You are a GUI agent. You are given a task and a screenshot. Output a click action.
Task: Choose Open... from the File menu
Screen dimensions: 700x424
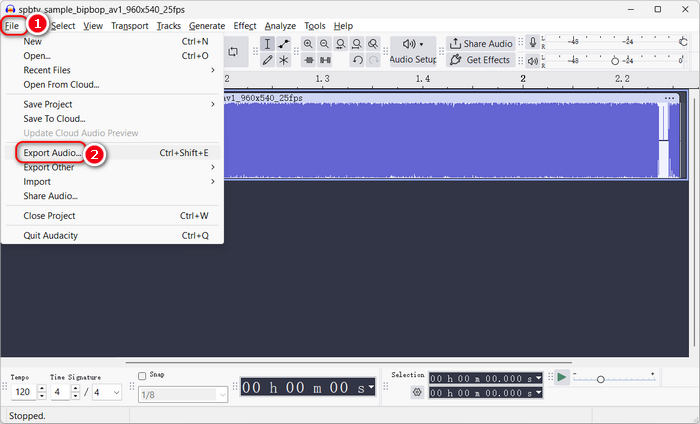(x=113, y=56)
